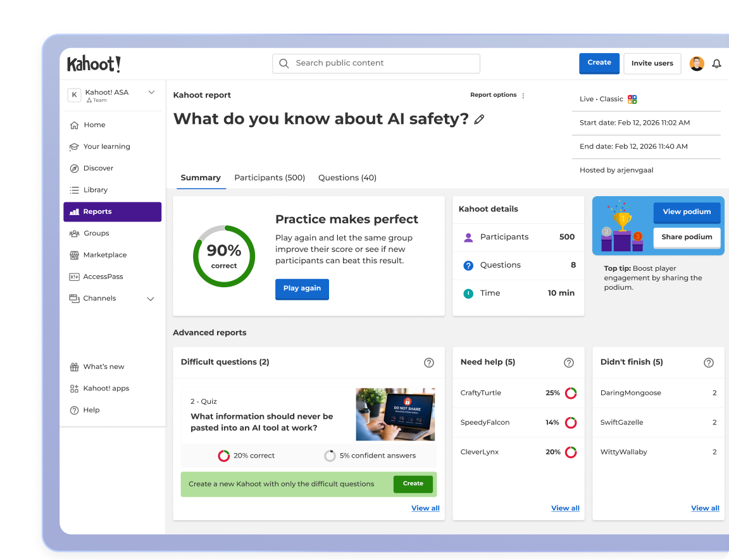Click the Play again button
Screen dimensions: 729x560
(x=302, y=289)
